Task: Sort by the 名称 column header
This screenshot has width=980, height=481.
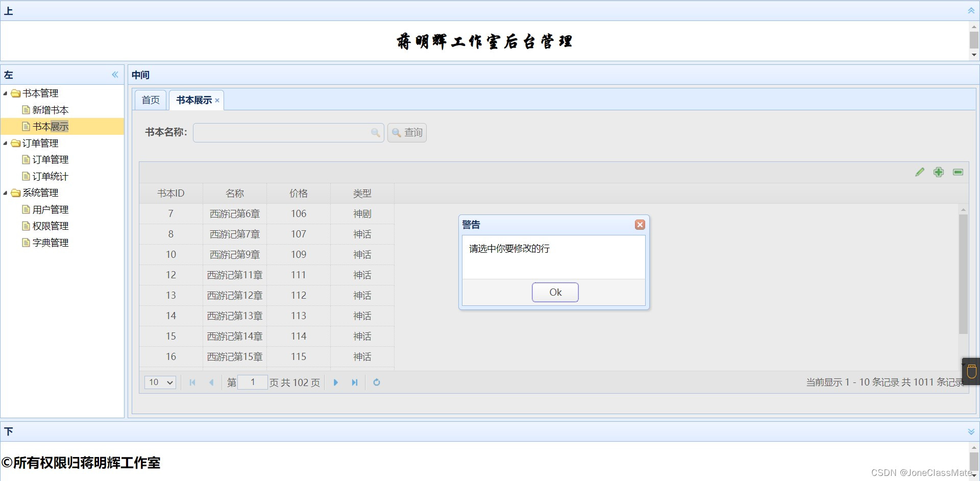Action: pos(235,194)
